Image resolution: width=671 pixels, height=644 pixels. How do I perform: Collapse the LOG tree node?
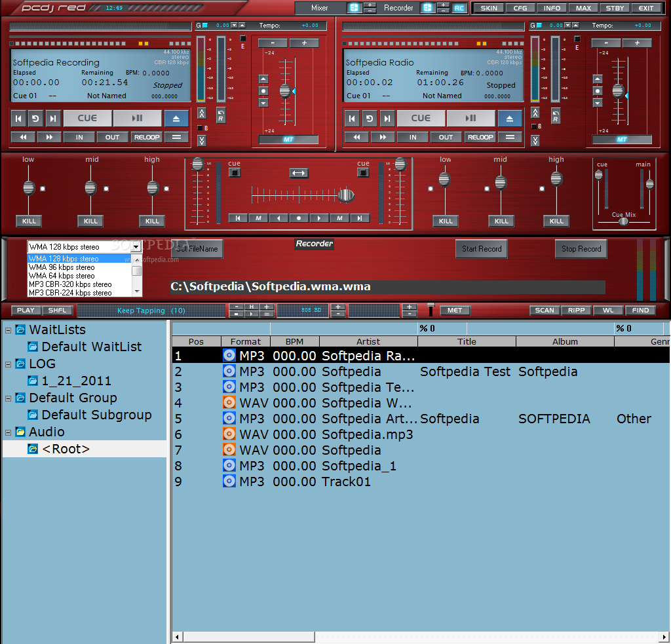point(8,364)
